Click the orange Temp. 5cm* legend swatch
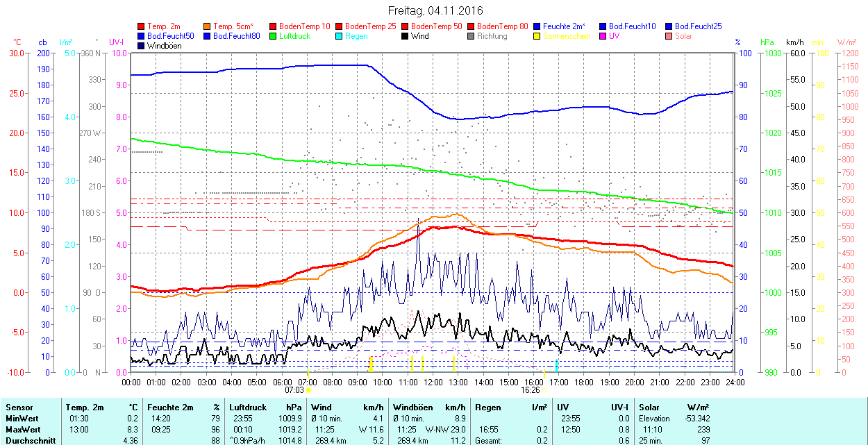 pyautogui.click(x=208, y=26)
